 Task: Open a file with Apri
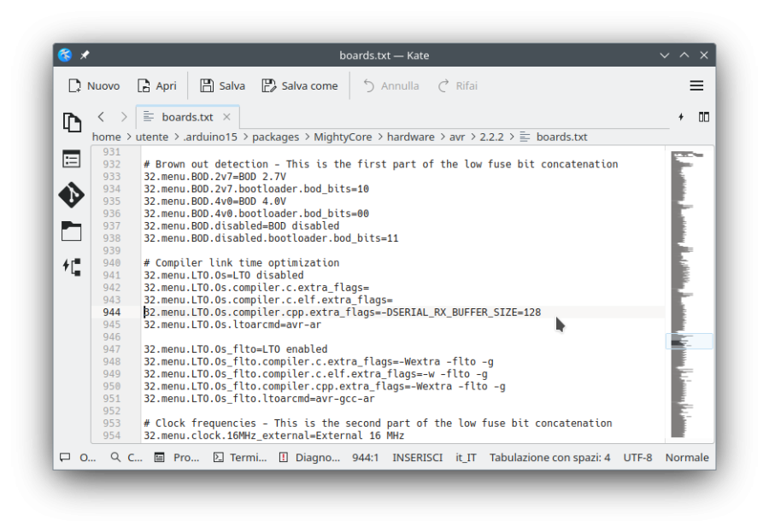(x=156, y=85)
